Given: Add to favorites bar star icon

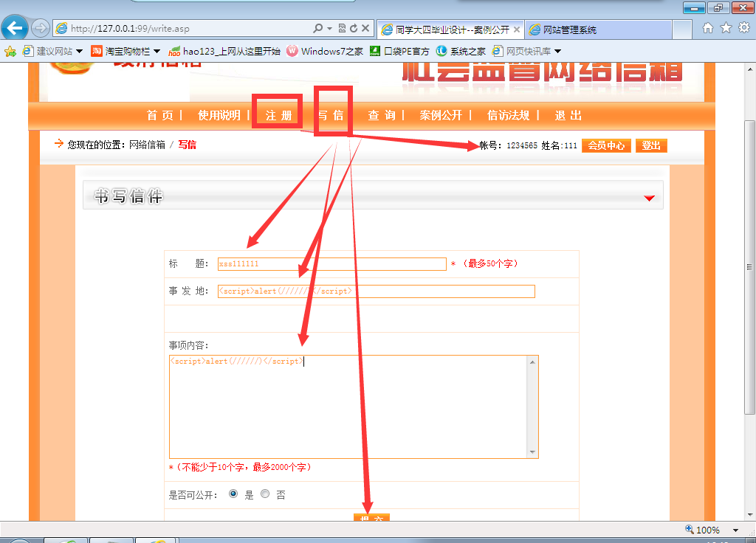Looking at the screenshot, I should [x=10, y=51].
